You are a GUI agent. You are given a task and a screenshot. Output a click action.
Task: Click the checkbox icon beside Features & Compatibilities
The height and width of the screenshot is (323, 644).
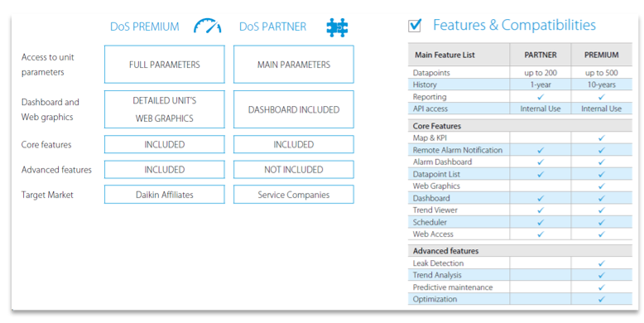(x=415, y=26)
